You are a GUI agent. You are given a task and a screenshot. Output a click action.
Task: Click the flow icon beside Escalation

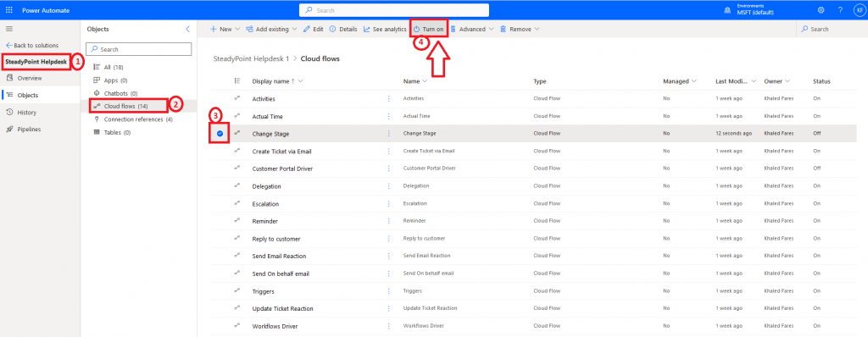[x=237, y=203]
